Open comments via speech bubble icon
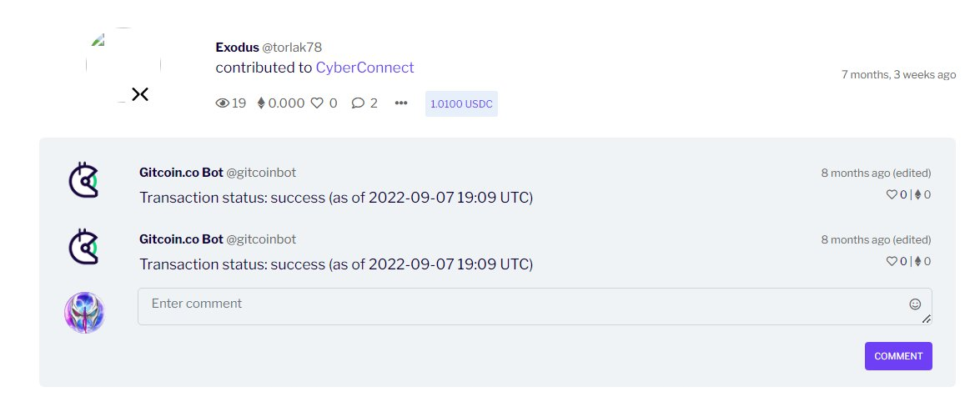Screen dimensions: 980x402 pos(358,103)
